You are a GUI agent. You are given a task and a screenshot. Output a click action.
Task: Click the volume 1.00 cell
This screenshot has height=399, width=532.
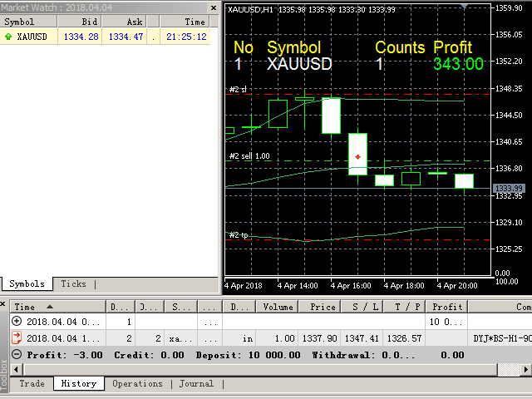pyautogui.click(x=278, y=338)
